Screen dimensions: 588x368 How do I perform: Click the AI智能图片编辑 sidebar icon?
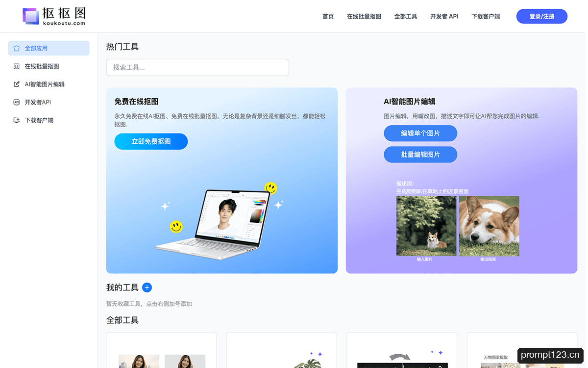[17, 84]
